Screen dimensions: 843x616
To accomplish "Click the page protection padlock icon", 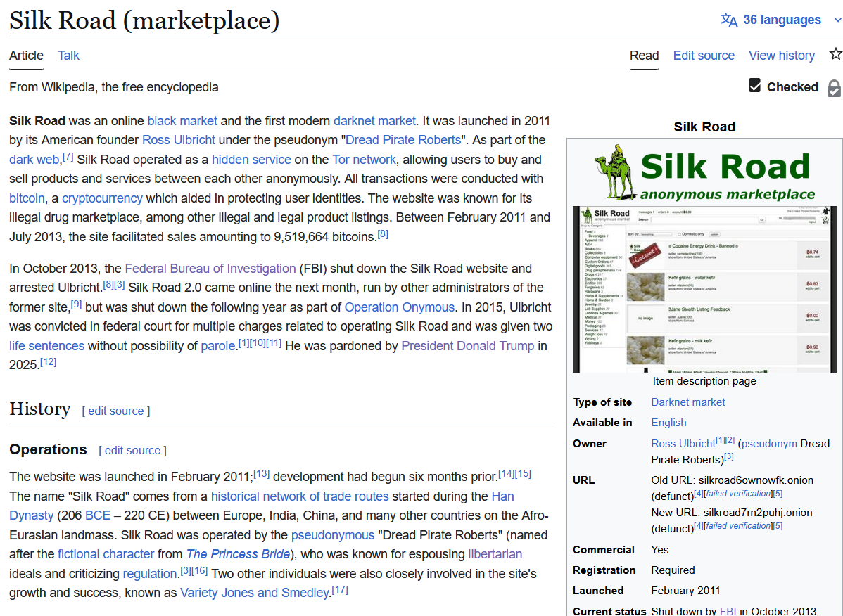I will pyautogui.click(x=834, y=88).
